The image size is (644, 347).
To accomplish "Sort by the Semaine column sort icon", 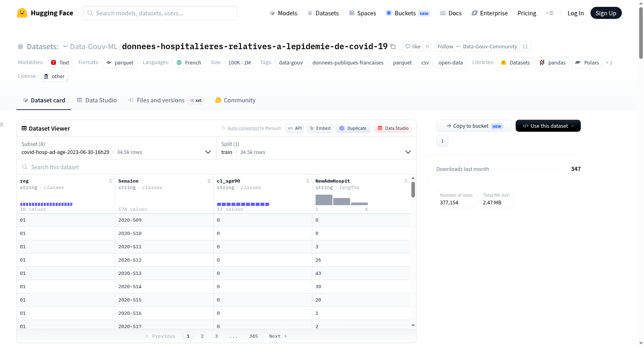I will 209,181.
